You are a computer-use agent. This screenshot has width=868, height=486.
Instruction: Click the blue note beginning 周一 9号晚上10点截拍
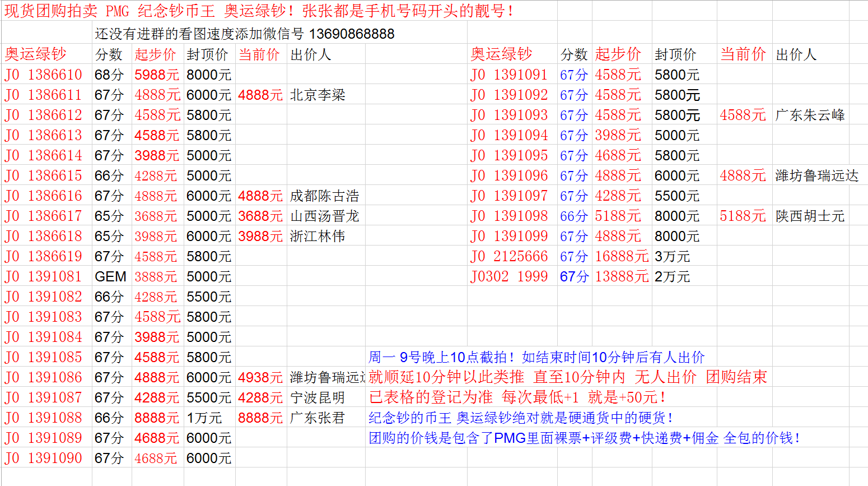(536, 357)
